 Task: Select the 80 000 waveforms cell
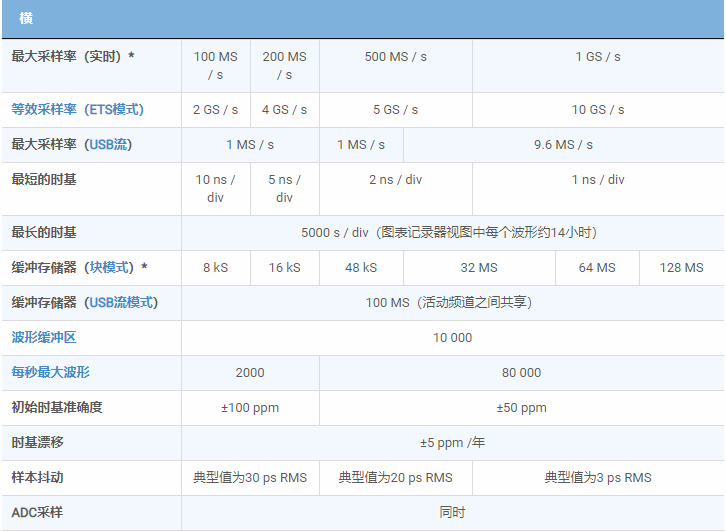[521, 372]
